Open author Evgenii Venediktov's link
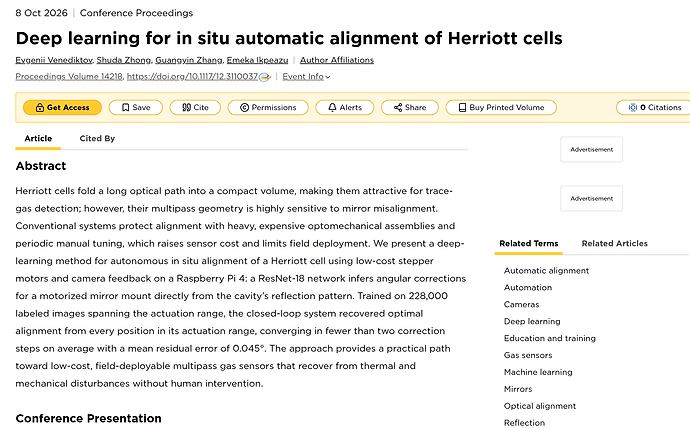The width and height of the screenshot is (690, 428). coord(54,60)
